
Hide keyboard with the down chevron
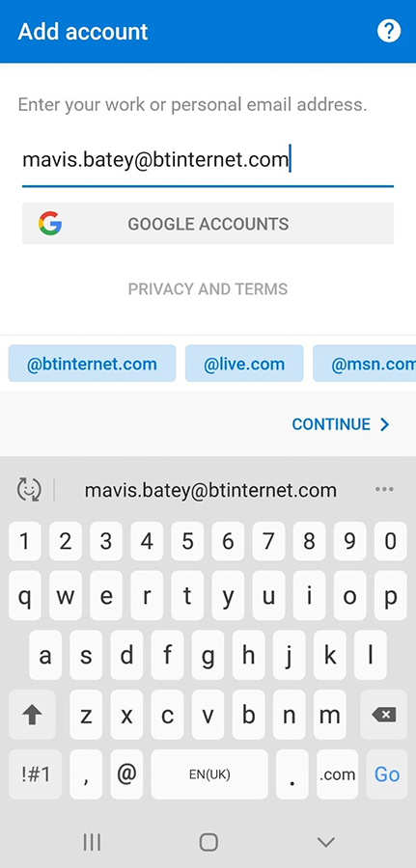coord(325,843)
